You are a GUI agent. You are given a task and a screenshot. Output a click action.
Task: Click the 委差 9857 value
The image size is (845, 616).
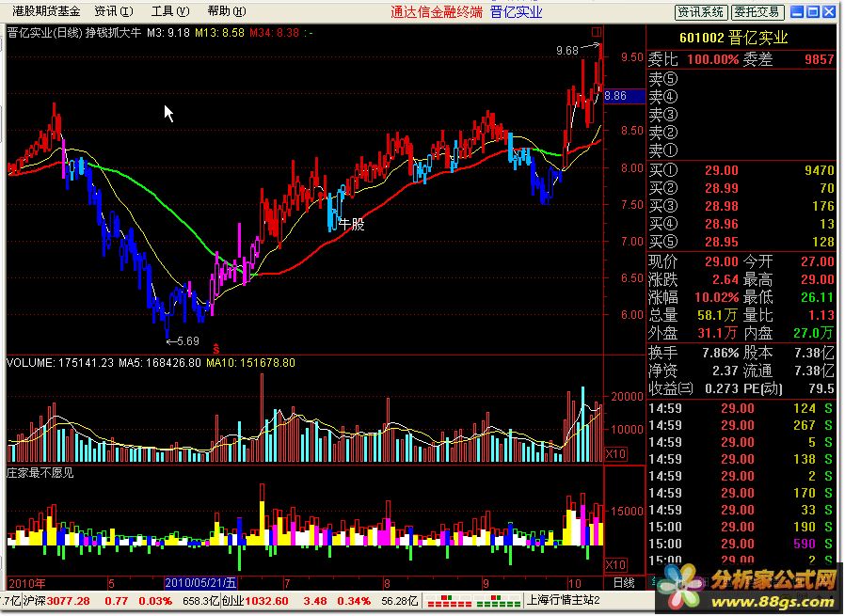point(820,59)
